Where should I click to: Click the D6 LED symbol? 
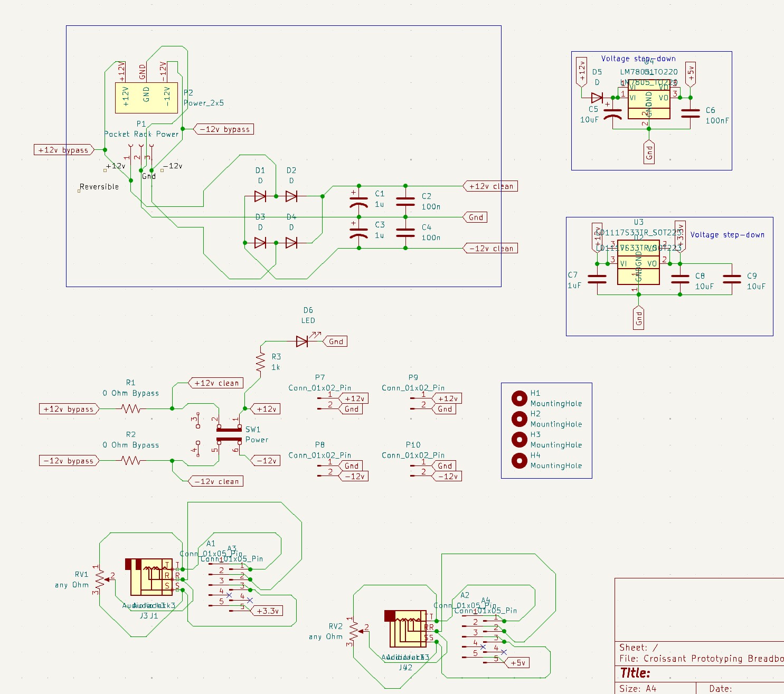(x=302, y=341)
